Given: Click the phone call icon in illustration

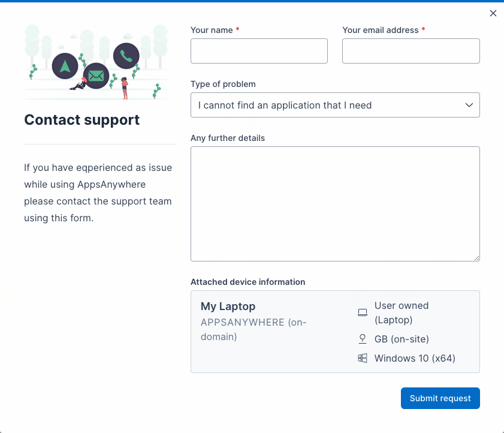Looking at the screenshot, I should 126,56.
